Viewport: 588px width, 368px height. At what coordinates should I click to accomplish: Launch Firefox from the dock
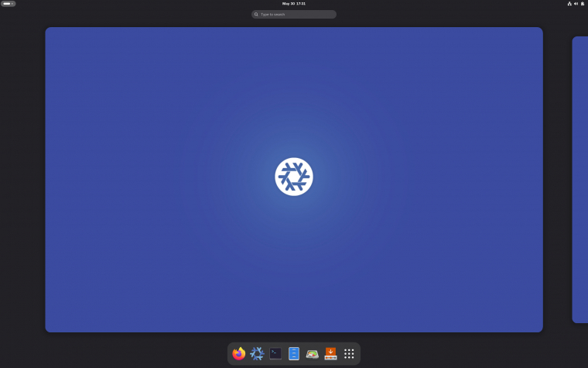[x=238, y=354]
